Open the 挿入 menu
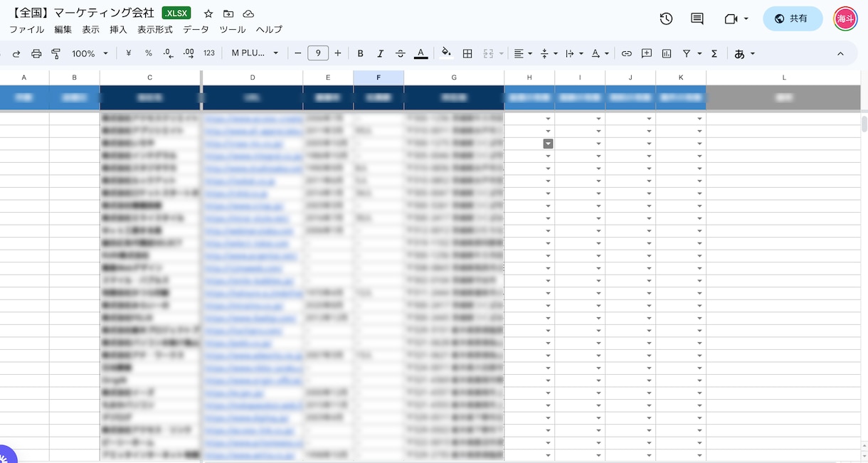 [x=119, y=29]
